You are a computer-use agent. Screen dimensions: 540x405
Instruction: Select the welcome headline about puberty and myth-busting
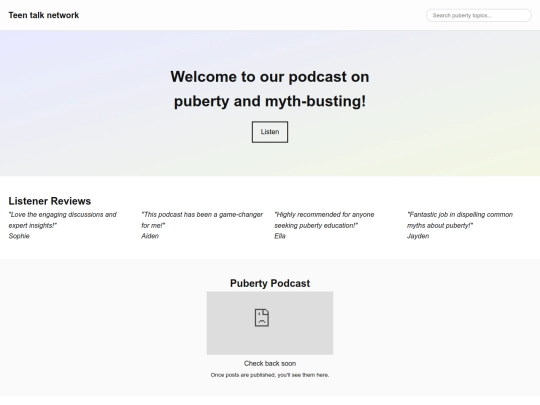tap(270, 89)
